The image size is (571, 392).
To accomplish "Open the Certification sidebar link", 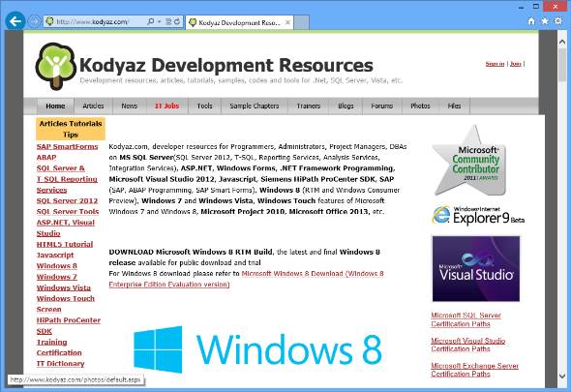I will 59,353.
